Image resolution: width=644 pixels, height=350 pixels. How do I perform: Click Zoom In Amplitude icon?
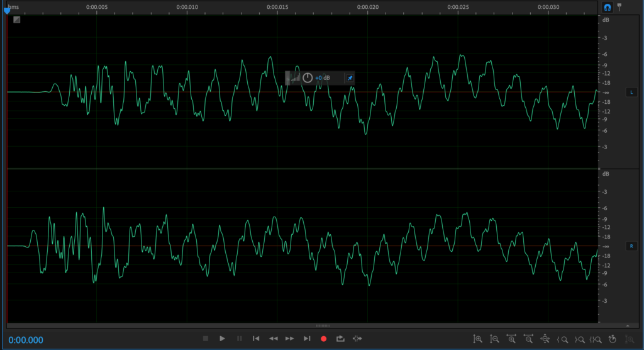pos(478,339)
